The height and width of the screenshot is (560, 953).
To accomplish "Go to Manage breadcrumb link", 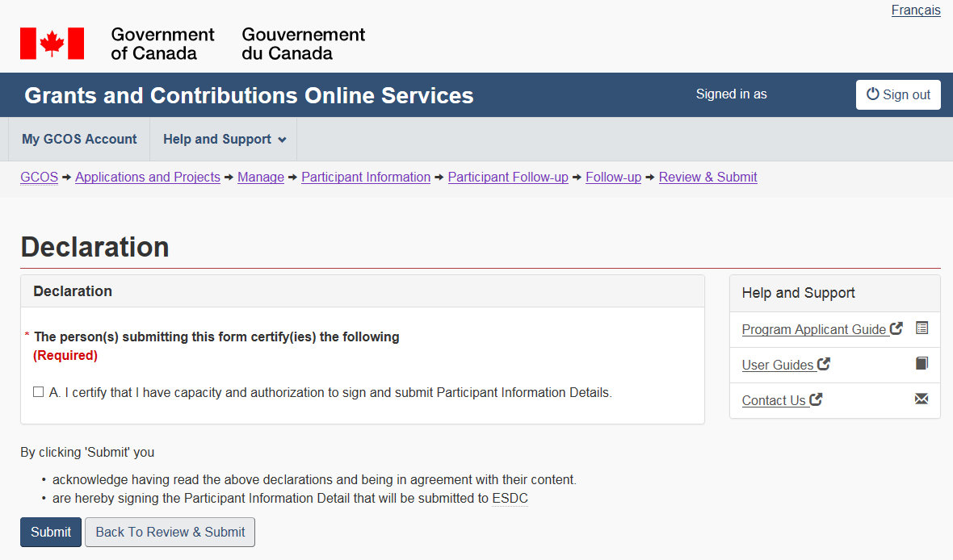I will (261, 178).
